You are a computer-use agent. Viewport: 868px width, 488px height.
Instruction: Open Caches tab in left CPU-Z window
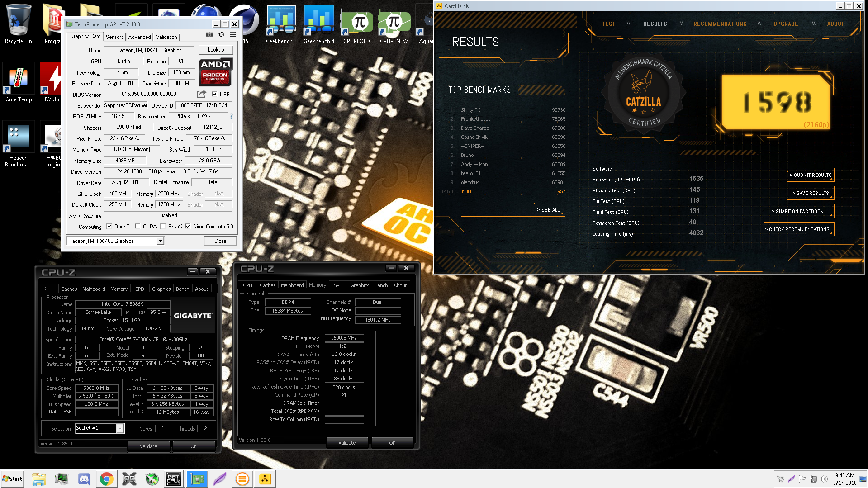[x=69, y=289]
